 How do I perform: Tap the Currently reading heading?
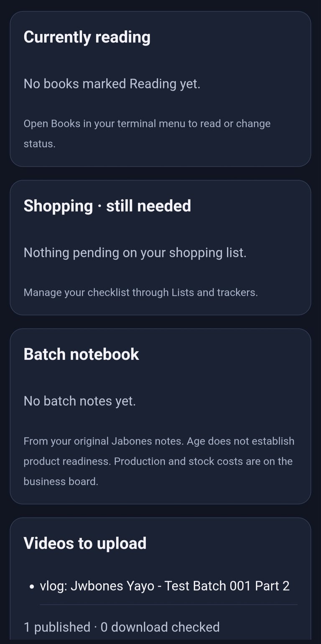click(87, 37)
